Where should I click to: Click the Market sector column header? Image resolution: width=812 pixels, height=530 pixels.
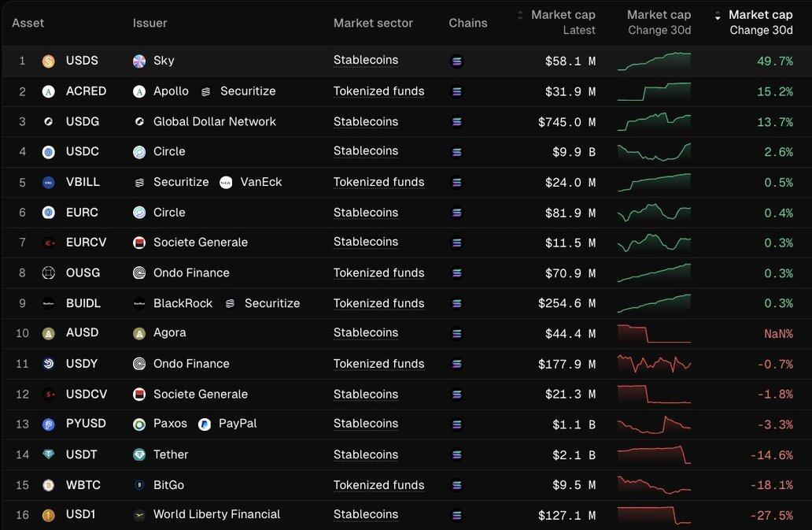(x=373, y=23)
